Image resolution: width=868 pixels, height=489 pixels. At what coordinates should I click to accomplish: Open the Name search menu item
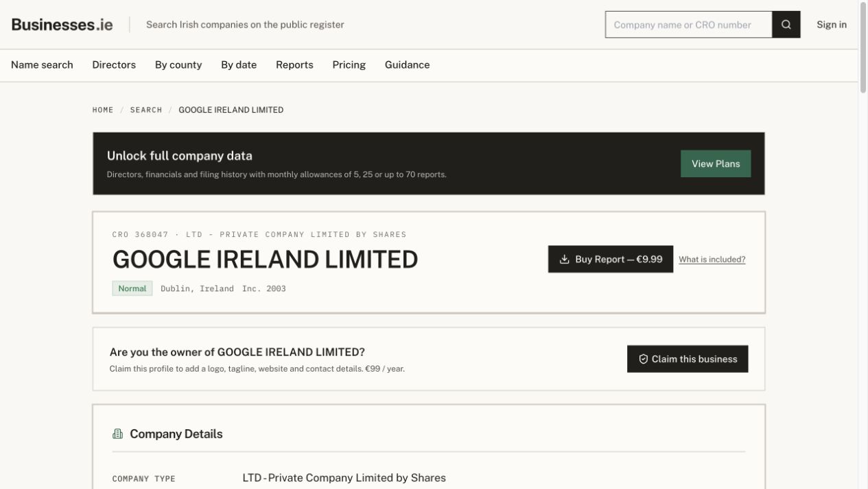pos(42,65)
